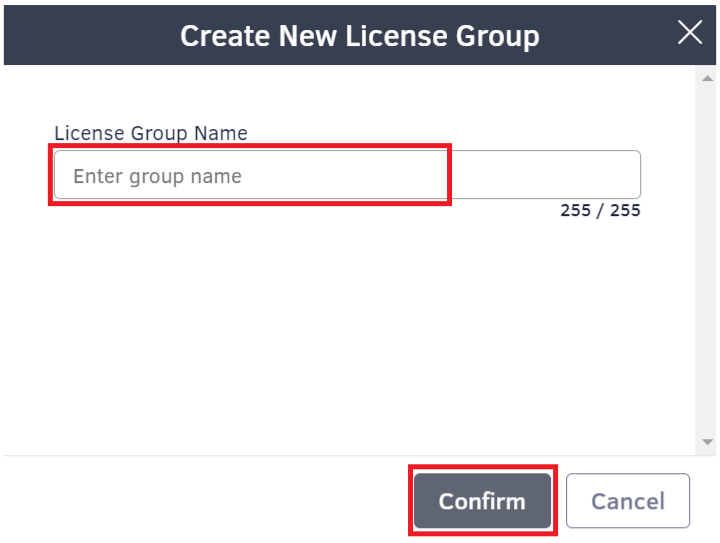Exit the dialog via the top-right X
Viewport: 720px width, 543px height.
point(690,33)
